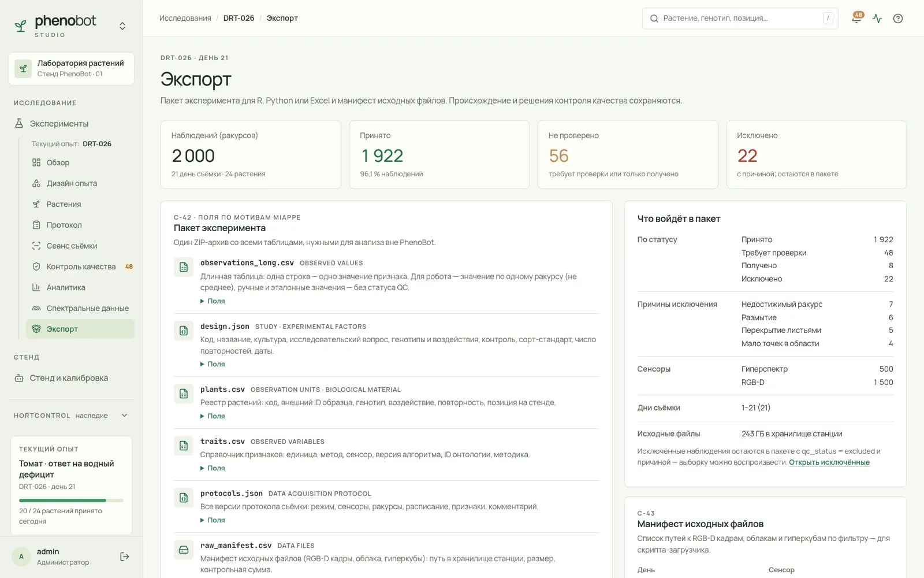Open the activity pulse icon
924x578 pixels.
pyautogui.click(x=877, y=18)
